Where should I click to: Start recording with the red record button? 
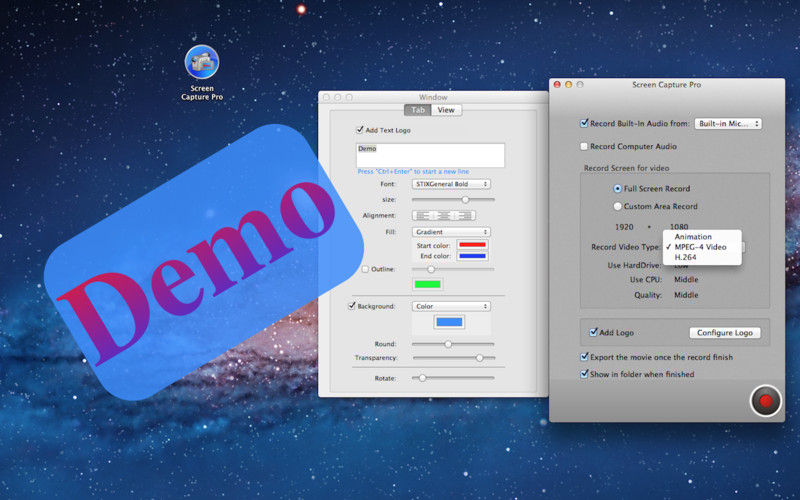765,401
